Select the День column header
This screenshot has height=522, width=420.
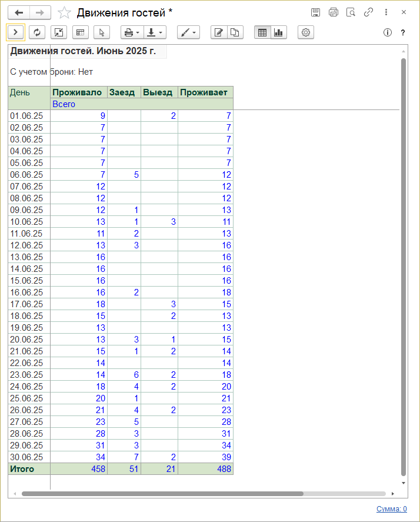(29, 98)
